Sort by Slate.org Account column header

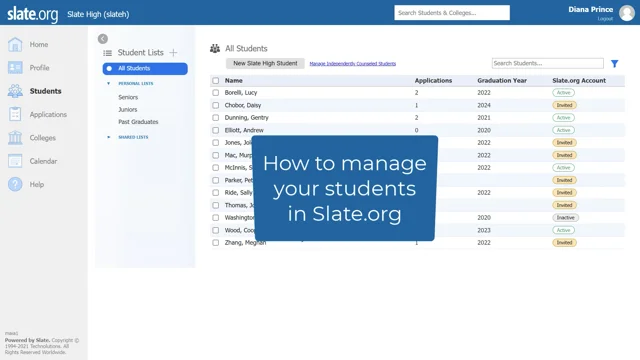point(579,81)
